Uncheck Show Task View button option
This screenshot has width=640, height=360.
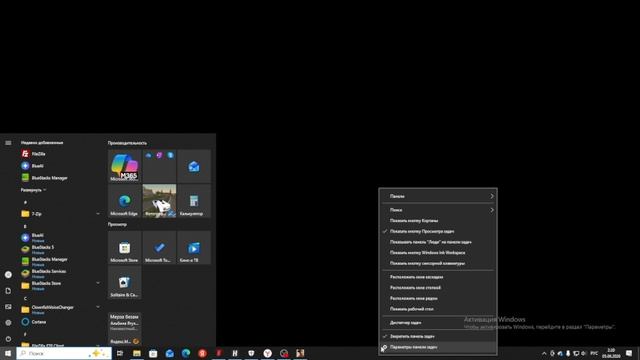point(438,231)
